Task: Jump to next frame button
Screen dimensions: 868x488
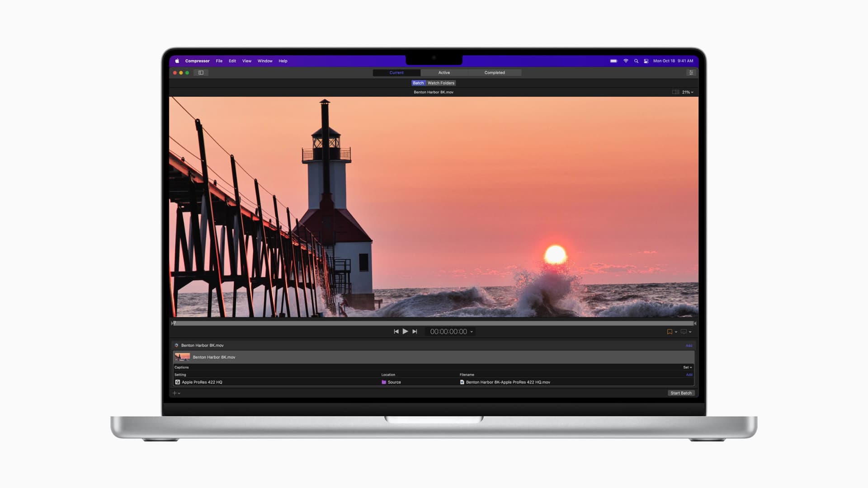Action: click(x=415, y=332)
